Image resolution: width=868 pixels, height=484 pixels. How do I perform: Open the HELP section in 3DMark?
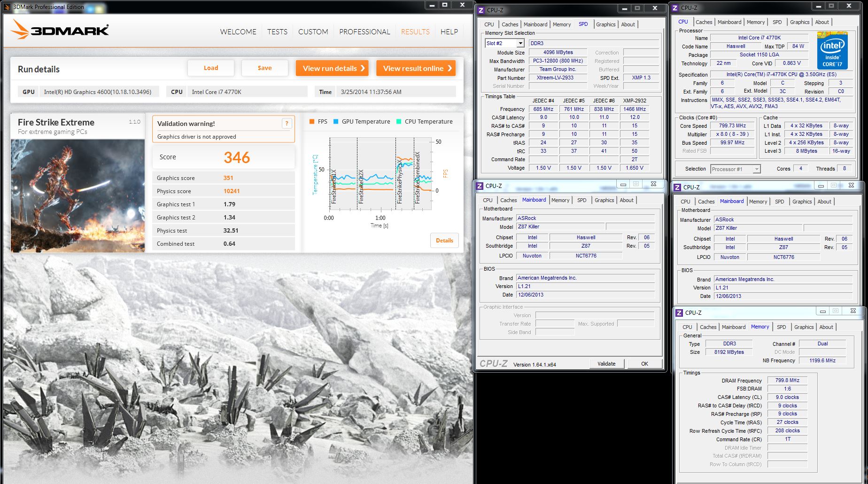coord(449,31)
